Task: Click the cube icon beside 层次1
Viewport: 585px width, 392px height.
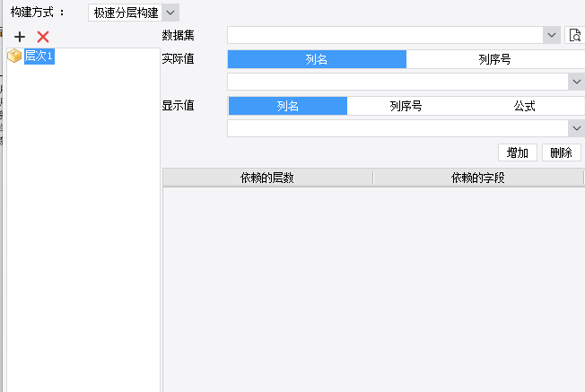Action: coord(14,56)
